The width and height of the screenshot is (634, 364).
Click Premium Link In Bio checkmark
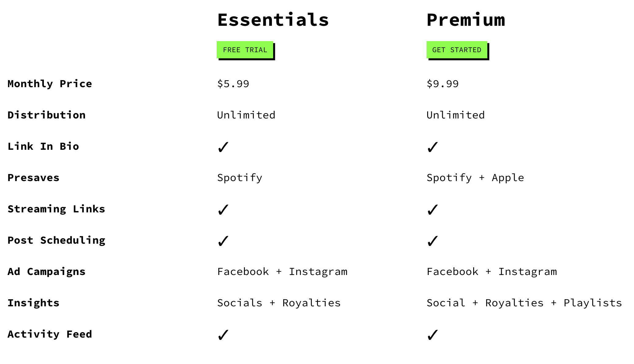click(432, 147)
